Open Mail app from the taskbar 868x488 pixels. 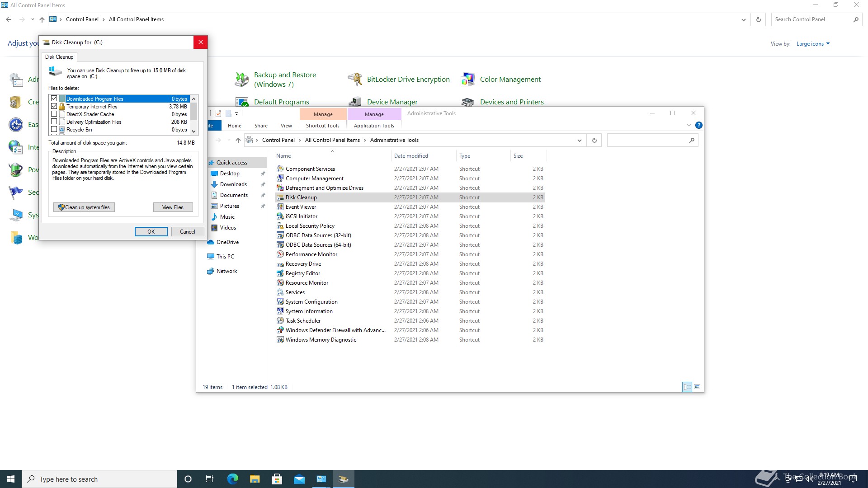coord(299,479)
